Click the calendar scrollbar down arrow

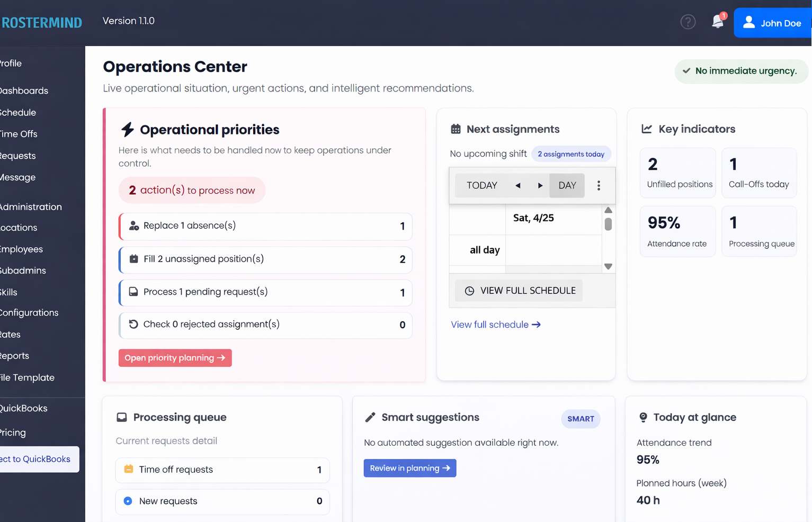pyautogui.click(x=608, y=266)
